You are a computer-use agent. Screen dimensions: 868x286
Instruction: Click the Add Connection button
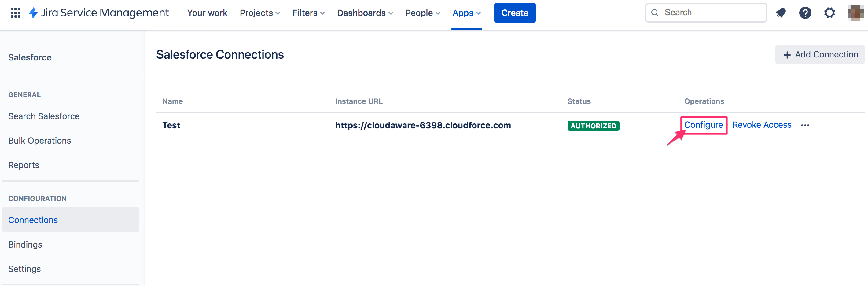point(820,55)
